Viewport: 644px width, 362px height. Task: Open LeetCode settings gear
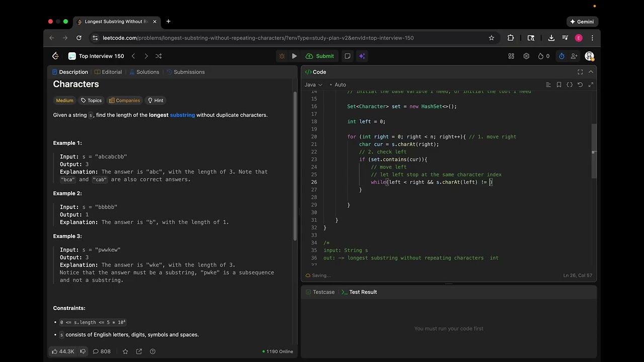[x=526, y=56]
